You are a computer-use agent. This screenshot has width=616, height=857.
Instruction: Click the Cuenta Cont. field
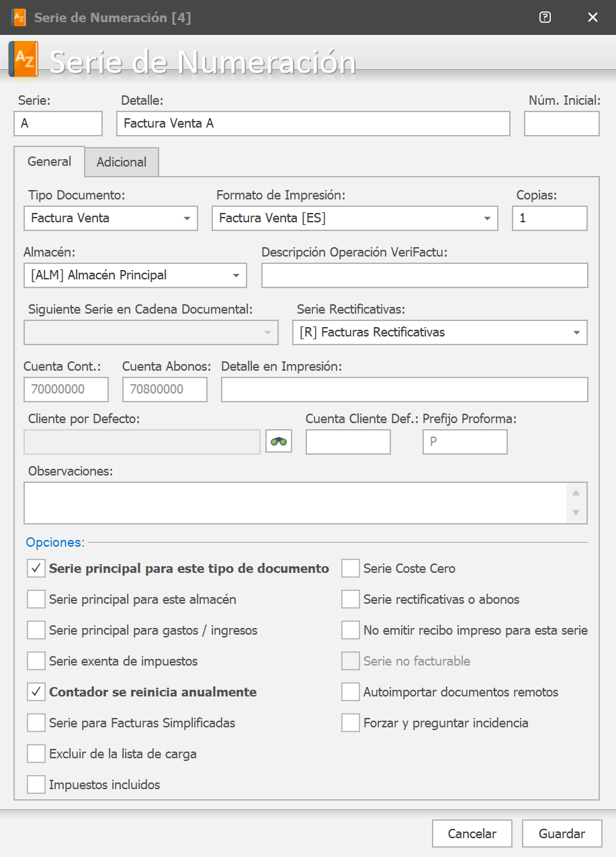coord(66,390)
